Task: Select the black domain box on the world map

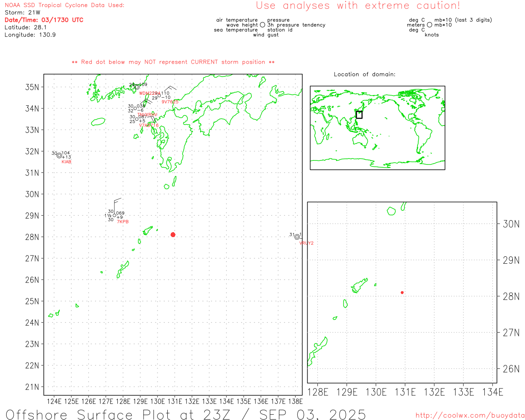Action: coord(359,115)
